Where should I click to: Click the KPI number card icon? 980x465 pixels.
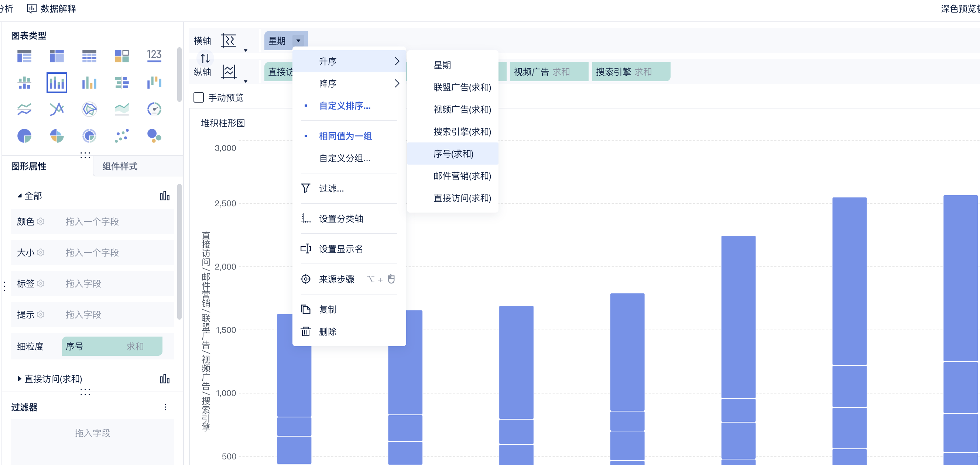(x=154, y=56)
